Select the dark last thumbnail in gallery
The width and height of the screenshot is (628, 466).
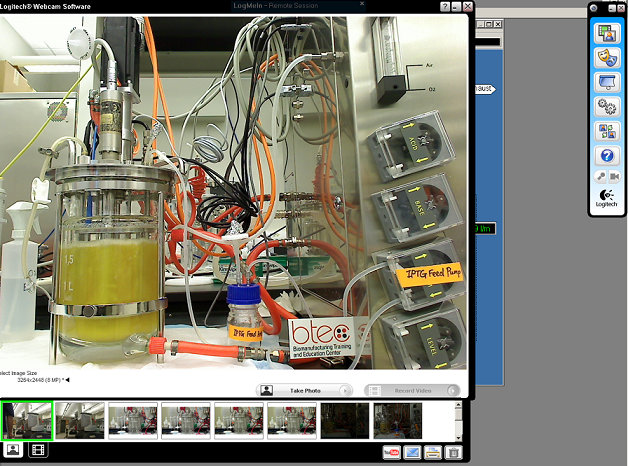[397, 421]
